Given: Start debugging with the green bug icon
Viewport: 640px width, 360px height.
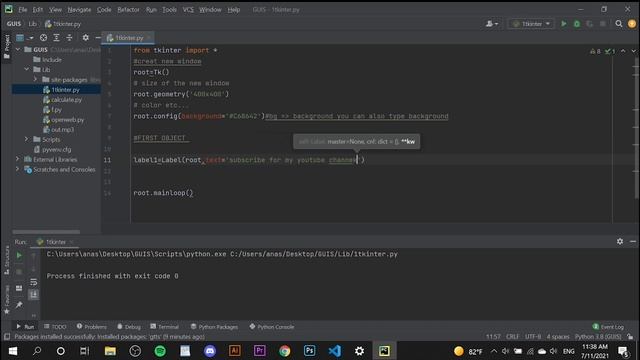Looking at the screenshot, I should [x=577, y=24].
